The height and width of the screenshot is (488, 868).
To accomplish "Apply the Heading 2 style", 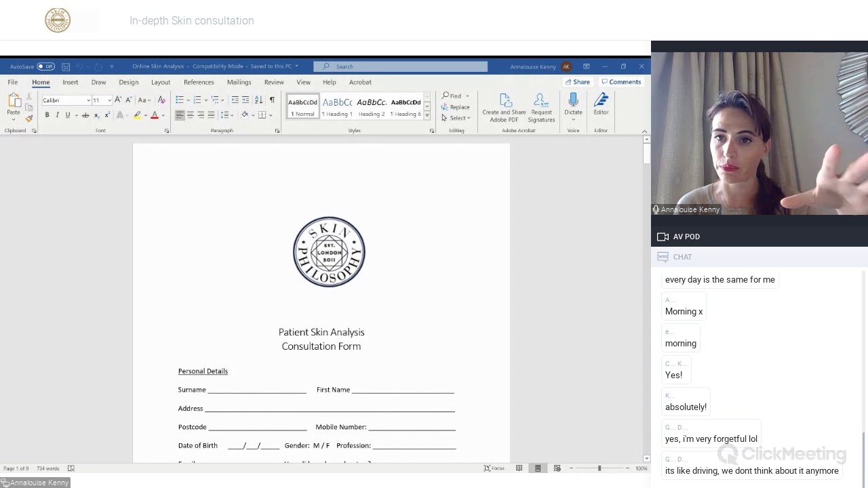I will (372, 106).
